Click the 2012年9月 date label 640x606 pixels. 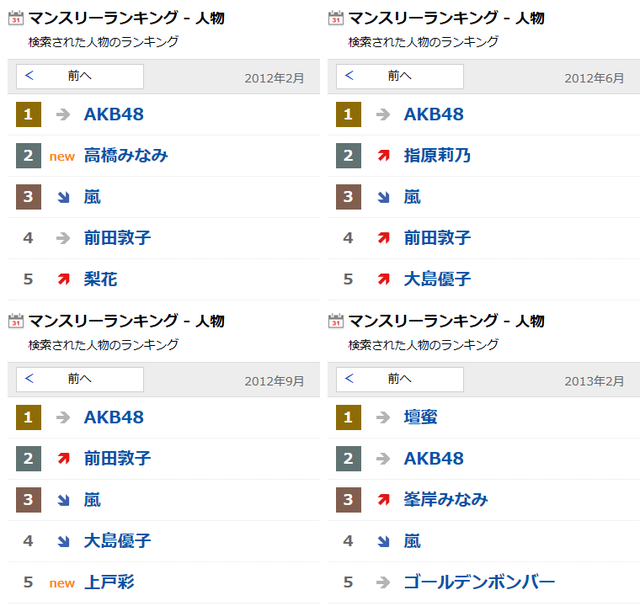click(x=274, y=381)
